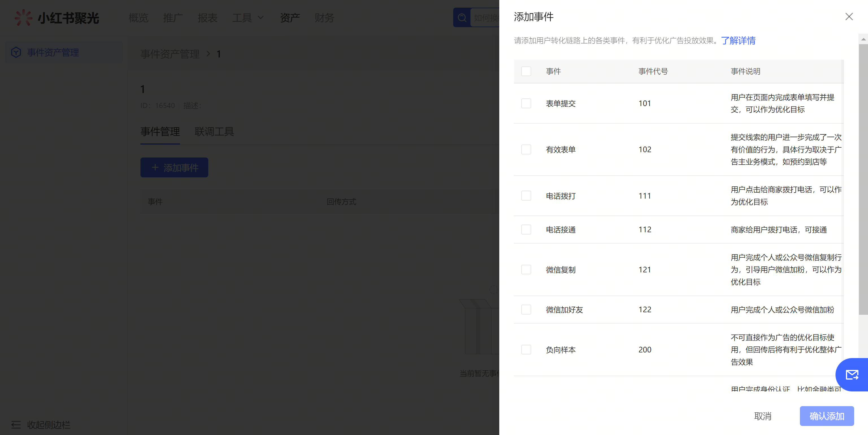The height and width of the screenshot is (435, 868).
Task: Click the 事件资产管理 sidebar cube icon
Action: click(16, 52)
